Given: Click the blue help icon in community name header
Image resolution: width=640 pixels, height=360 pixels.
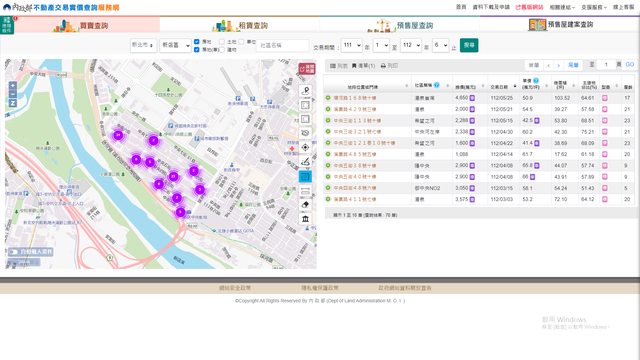Looking at the screenshot, I should point(436,85).
